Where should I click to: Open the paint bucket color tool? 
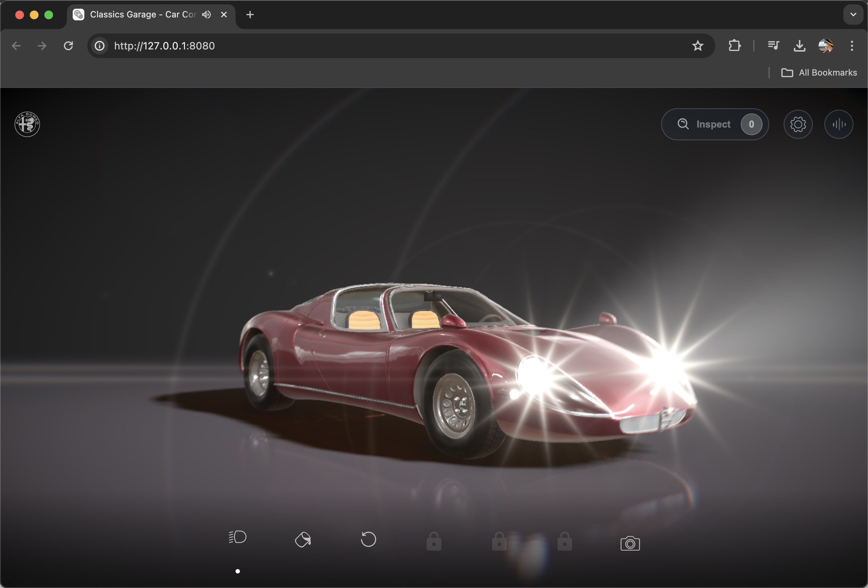[x=303, y=539]
